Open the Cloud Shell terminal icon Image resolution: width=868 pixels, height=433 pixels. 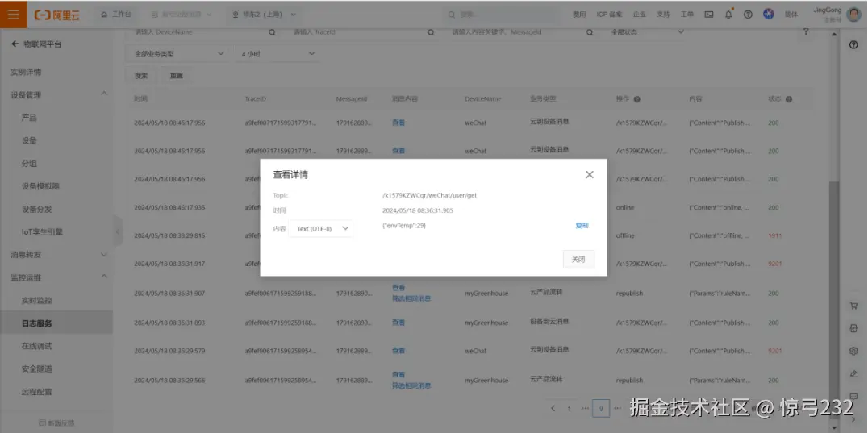pyautogui.click(x=708, y=15)
